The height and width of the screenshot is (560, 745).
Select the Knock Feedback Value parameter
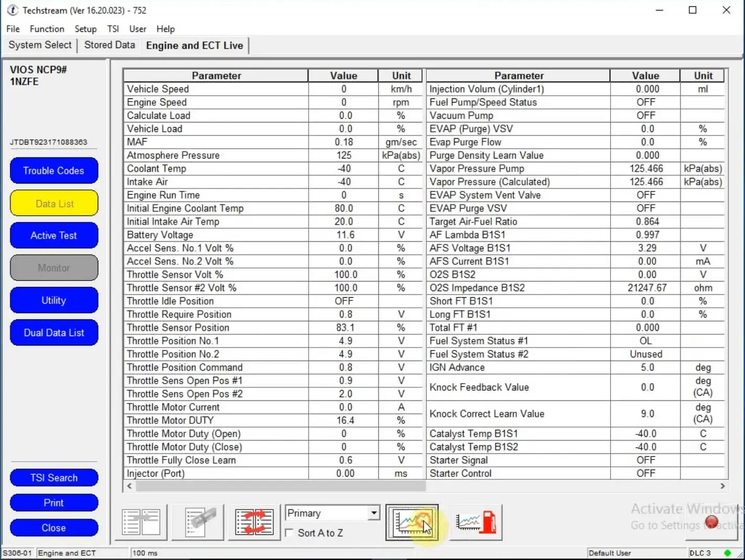point(518,387)
